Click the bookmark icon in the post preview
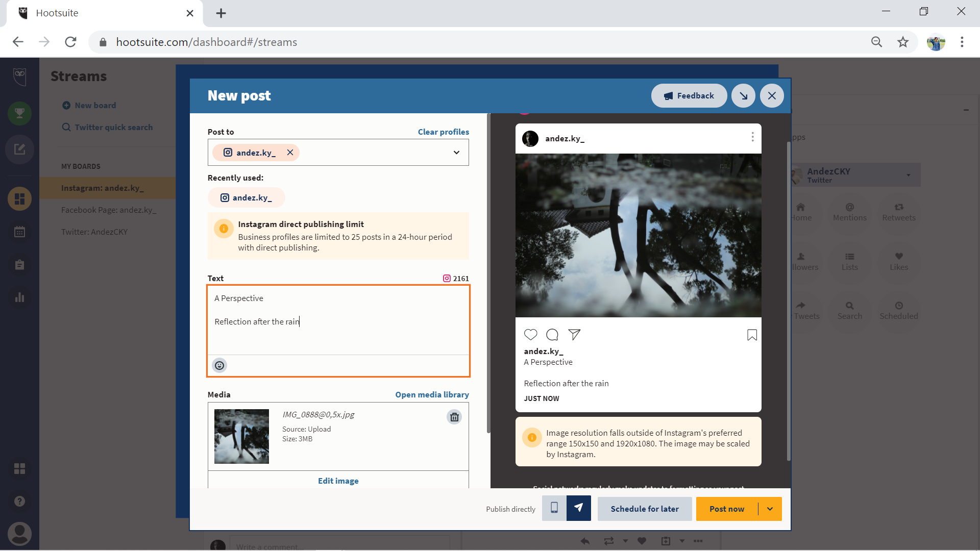The height and width of the screenshot is (551, 980). pyautogui.click(x=751, y=335)
